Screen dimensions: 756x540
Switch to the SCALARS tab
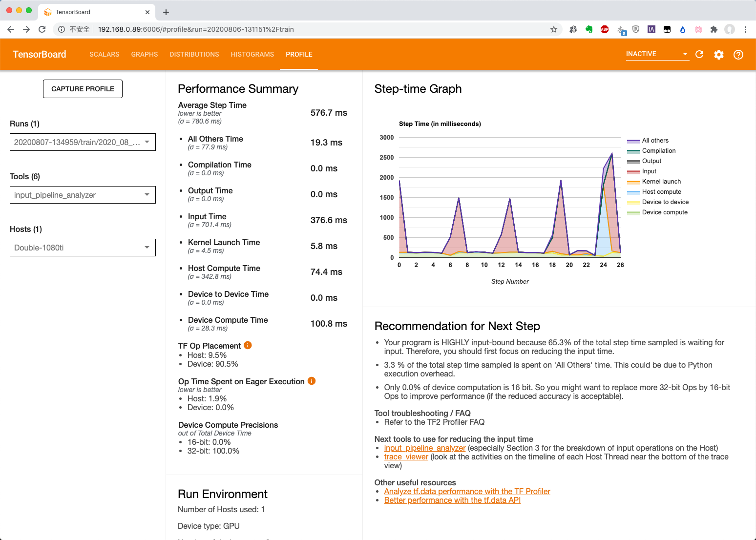click(x=105, y=54)
